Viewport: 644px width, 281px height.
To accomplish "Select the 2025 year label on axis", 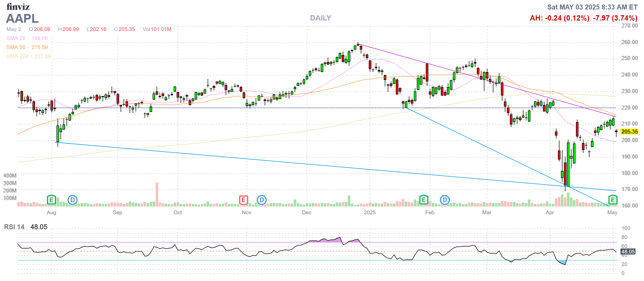I will [x=370, y=212].
